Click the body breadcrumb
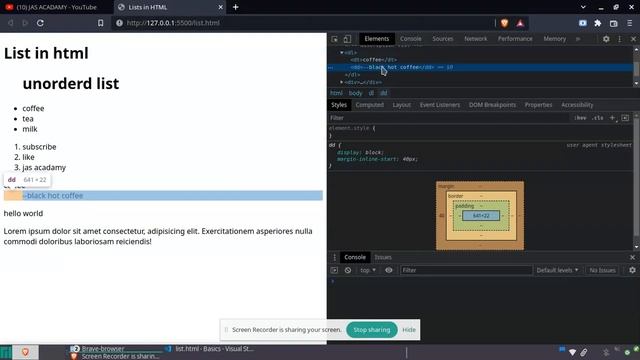640x360 pixels. (x=355, y=93)
